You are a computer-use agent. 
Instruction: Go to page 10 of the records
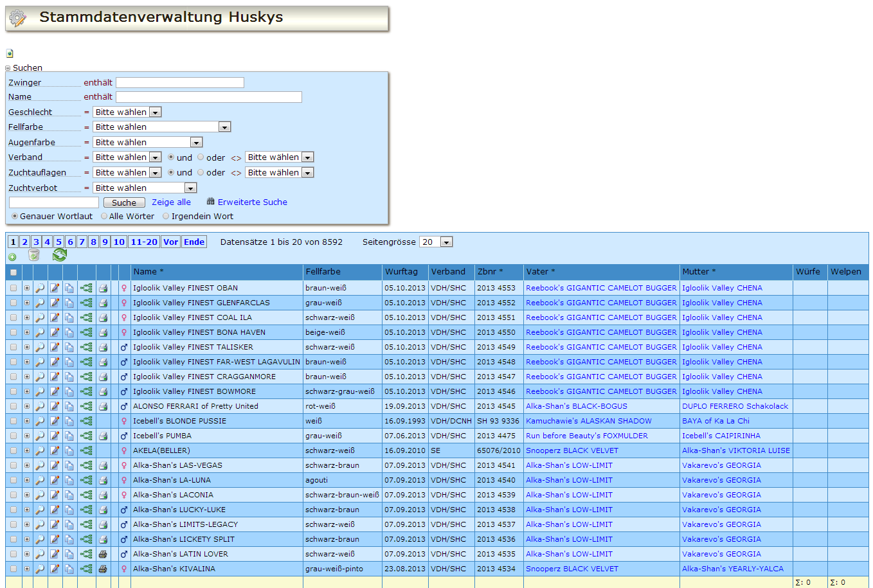119,242
